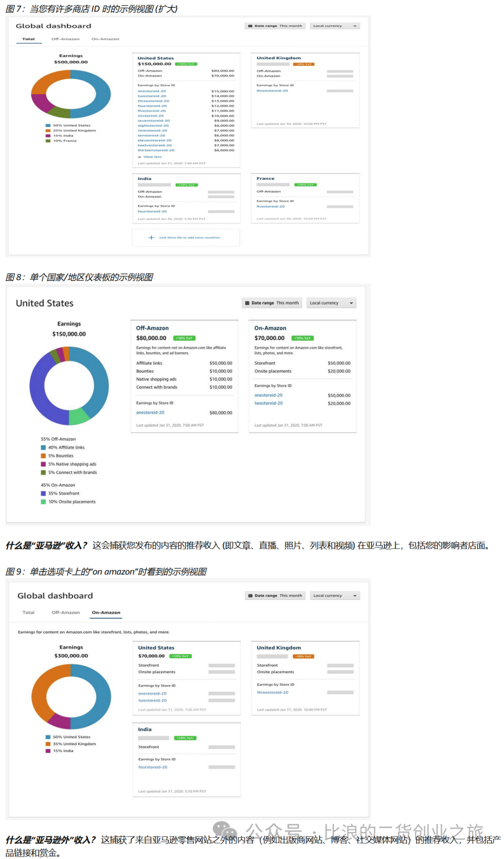Image resolution: width=504 pixels, height=859 pixels.
Task: Click the Link Store IDs to add more countries text
Action: pyautogui.click(x=189, y=238)
